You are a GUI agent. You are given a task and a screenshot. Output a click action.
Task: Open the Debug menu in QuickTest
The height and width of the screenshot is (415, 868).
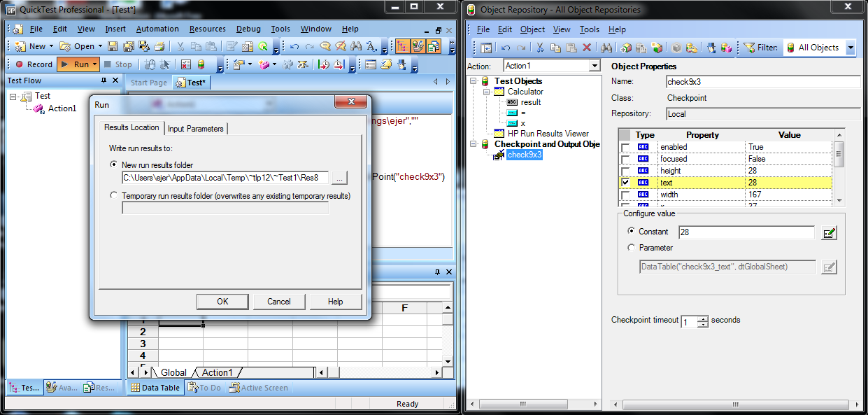[x=248, y=29]
